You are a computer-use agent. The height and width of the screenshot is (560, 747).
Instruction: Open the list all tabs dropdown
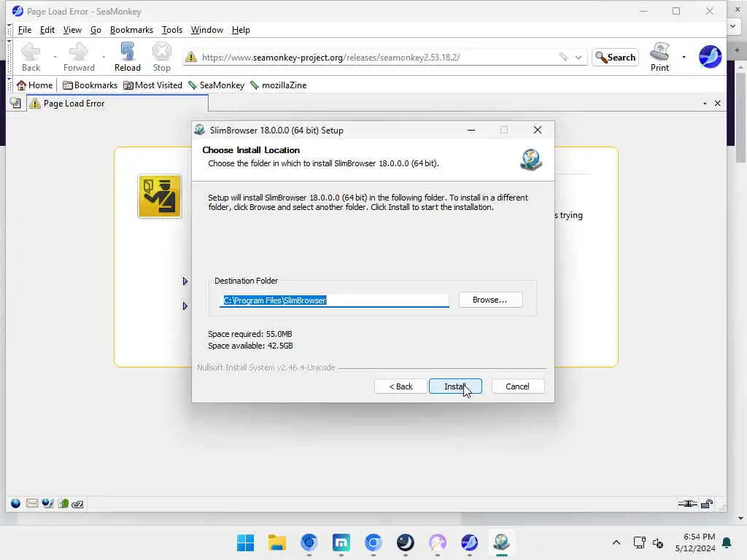(705, 104)
